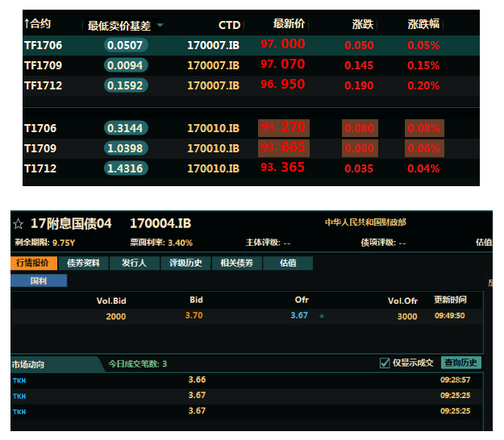Click the 170010.IB CTD link for T1712
The image size is (504, 440).
point(213,168)
